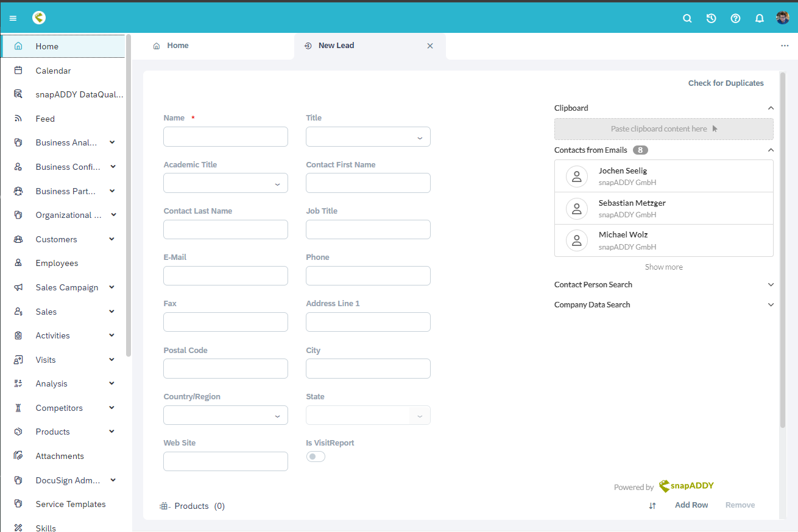Click the Employees icon in the sidebar
This screenshot has width=798, height=532.
pos(20,263)
